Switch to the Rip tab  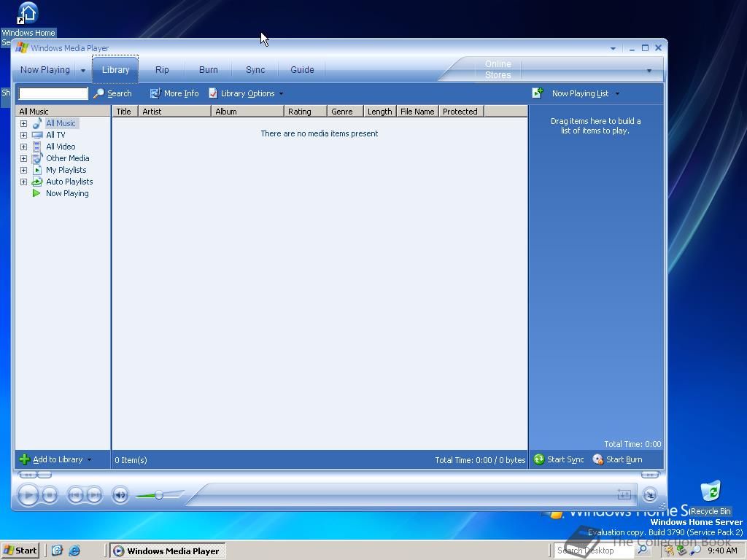162,69
